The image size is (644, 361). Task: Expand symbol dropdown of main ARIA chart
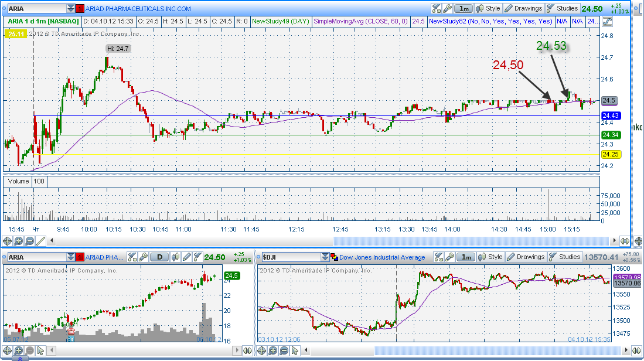point(71,9)
